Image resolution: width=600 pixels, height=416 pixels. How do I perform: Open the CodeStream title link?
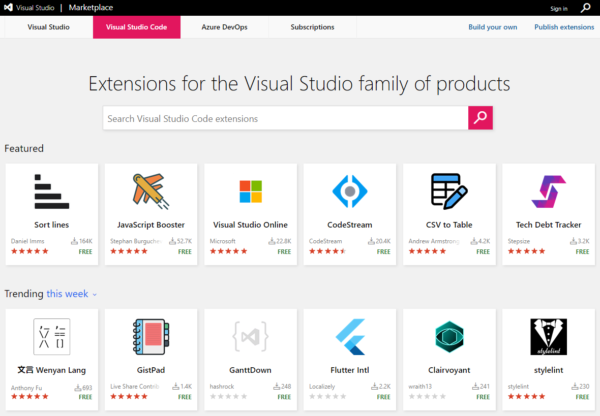[350, 225]
